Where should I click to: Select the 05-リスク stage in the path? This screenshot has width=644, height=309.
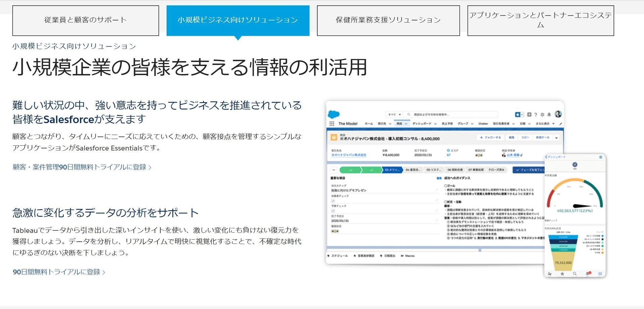[x=434, y=170]
